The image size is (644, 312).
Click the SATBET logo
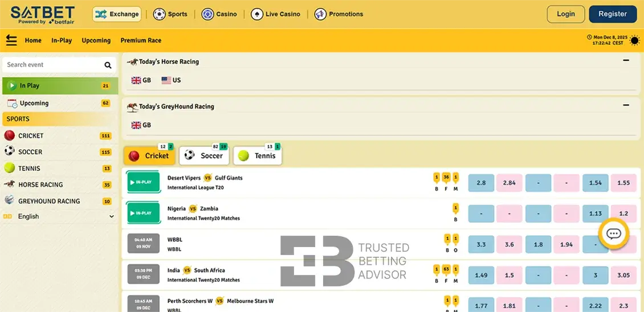tap(42, 14)
